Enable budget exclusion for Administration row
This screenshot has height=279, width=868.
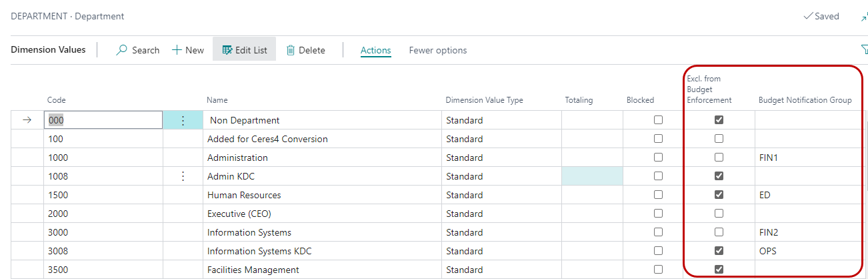[719, 158]
